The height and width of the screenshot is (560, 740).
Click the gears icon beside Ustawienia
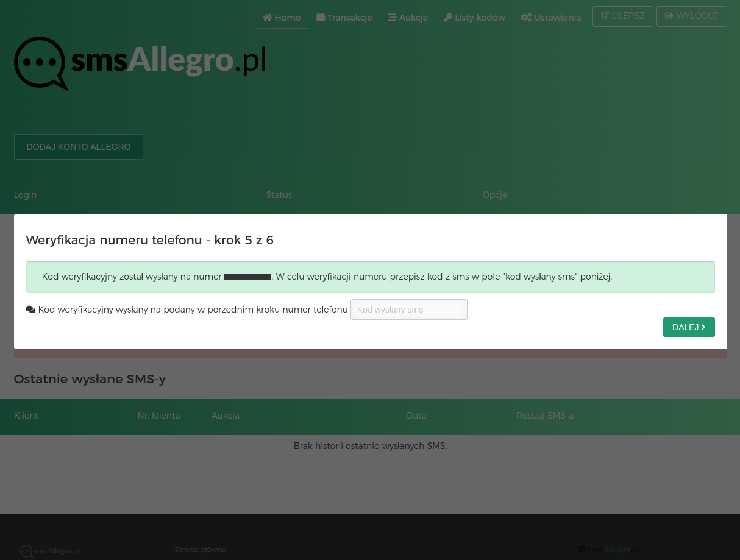pyautogui.click(x=526, y=18)
